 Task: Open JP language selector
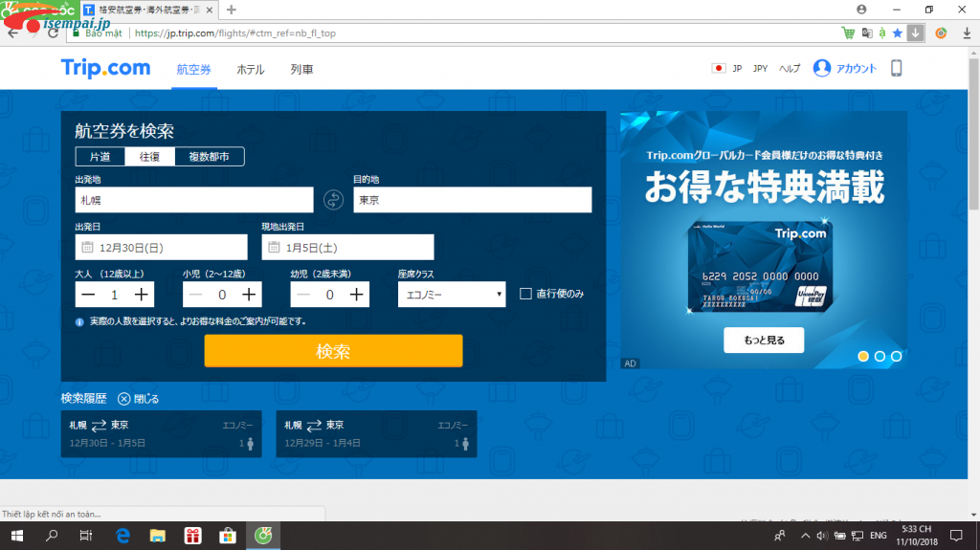point(737,68)
